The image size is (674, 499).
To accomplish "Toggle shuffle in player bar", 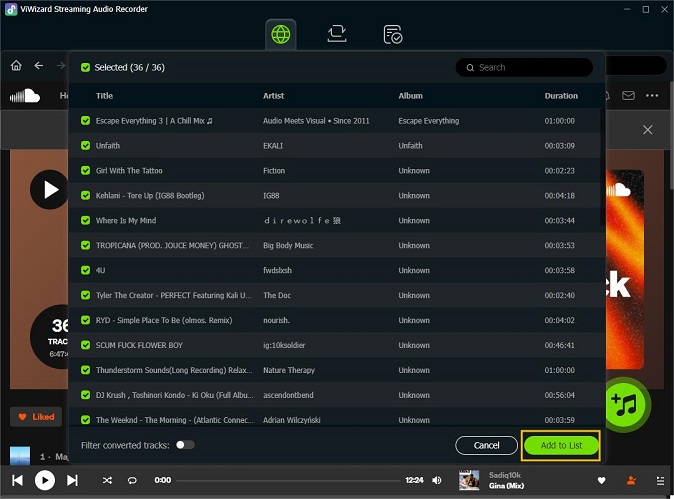I will pos(107,480).
